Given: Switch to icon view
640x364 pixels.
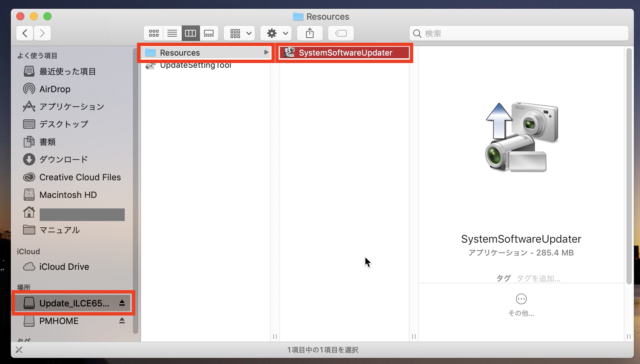Looking at the screenshot, I should (154, 33).
